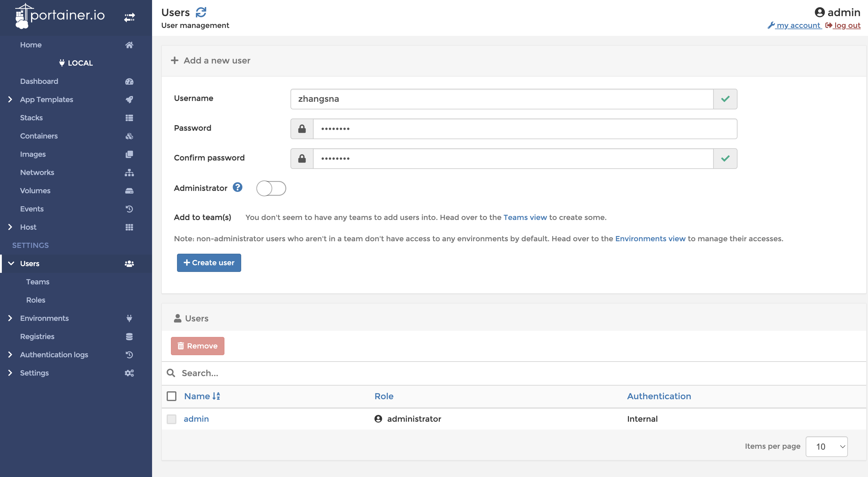Viewport: 868px width, 477px height.
Task: Click the Users group icon in sidebar
Action: click(x=129, y=264)
